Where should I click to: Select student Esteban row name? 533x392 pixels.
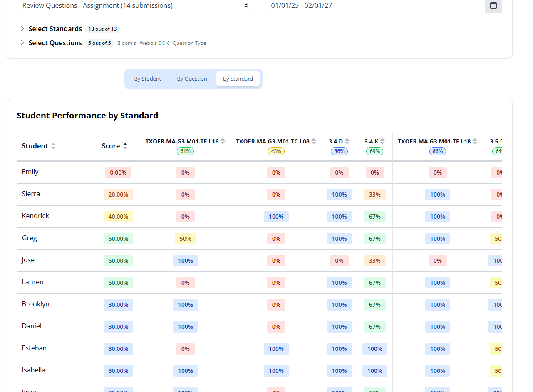click(35, 348)
